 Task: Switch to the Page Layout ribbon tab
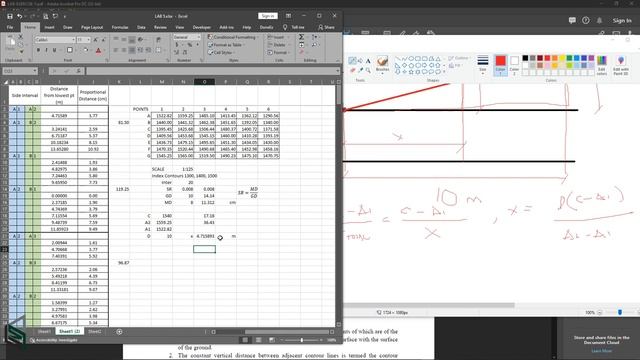pyautogui.click(x=92, y=27)
